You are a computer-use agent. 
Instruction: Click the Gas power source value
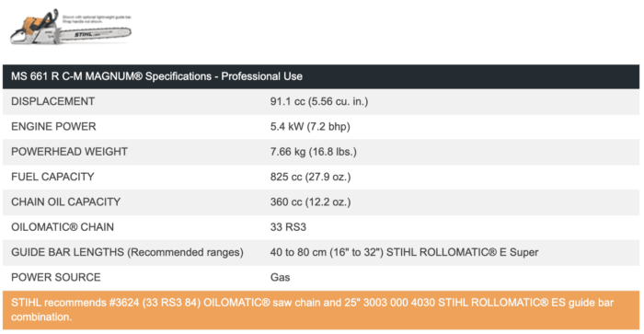(280, 277)
